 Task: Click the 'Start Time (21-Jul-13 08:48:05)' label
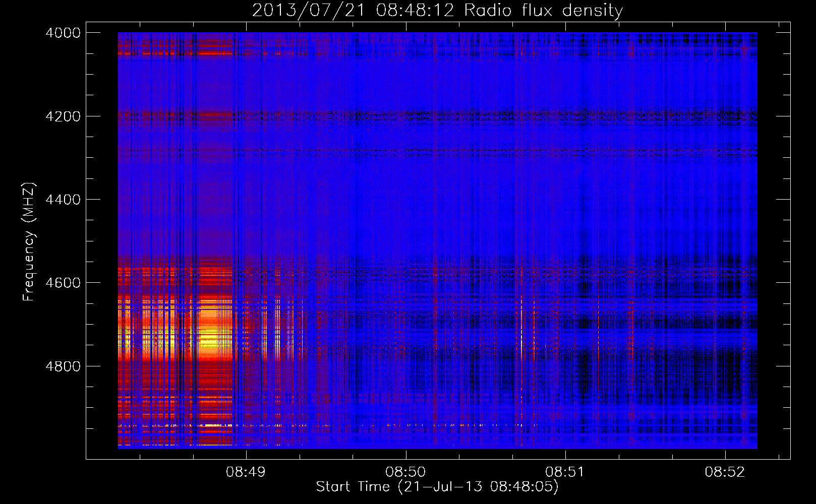point(437,487)
